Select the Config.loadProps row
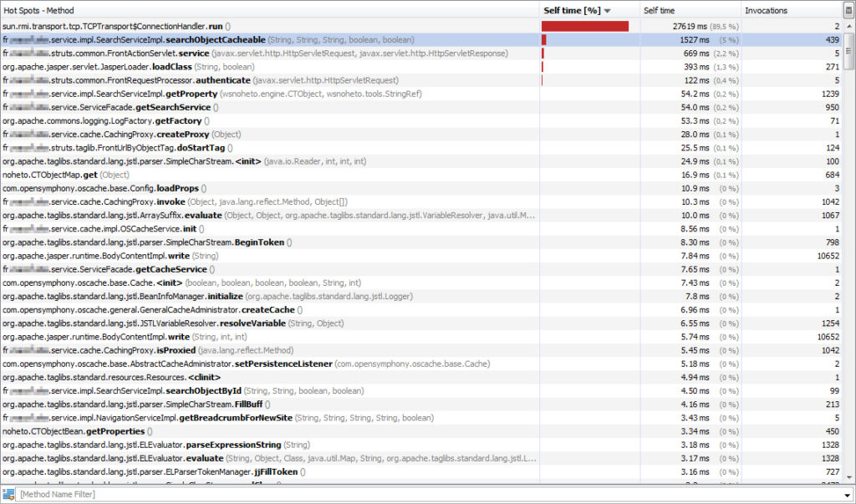 pos(421,188)
